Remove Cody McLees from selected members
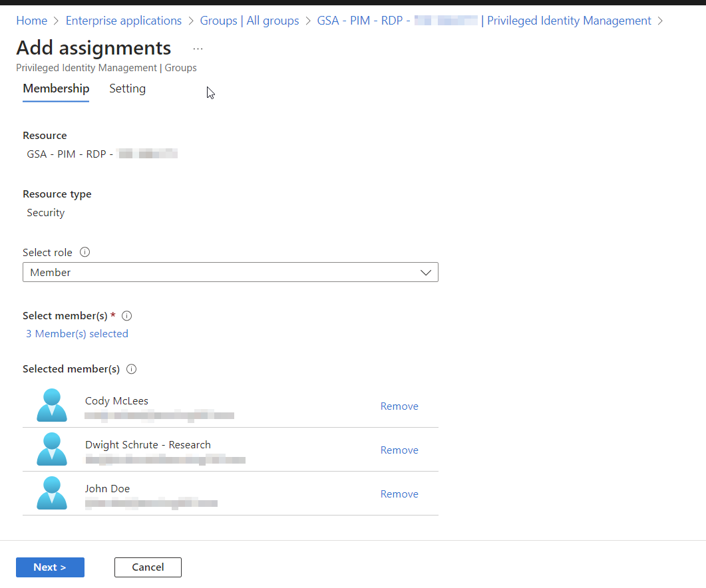This screenshot has width=706, height=588. click(399, 406)
